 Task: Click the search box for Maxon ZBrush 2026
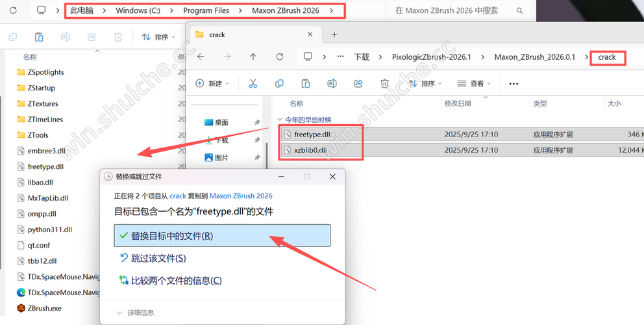click(x=454, y=11)
